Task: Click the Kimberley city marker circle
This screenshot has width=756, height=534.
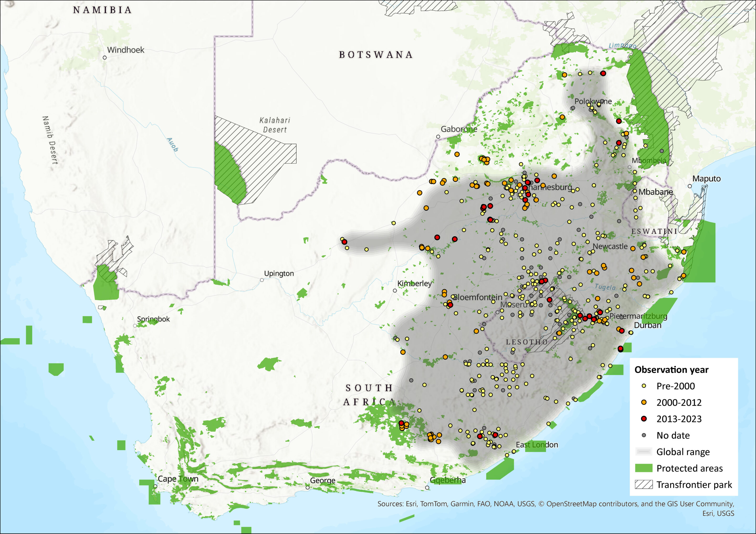Action: click(x=395, y=291)
